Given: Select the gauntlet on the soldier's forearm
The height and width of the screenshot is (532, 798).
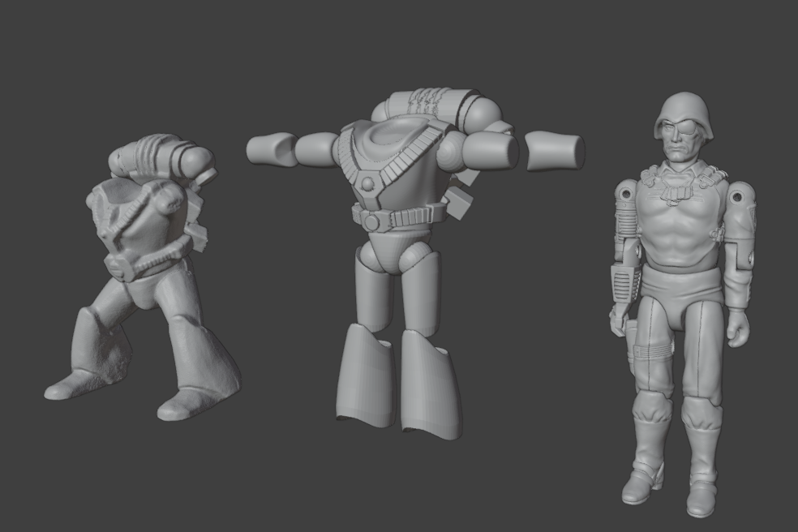Looking at the screenshot, I should [x=621, y=284].
